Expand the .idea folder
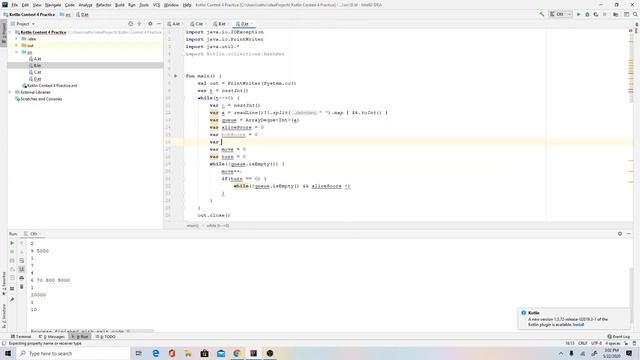 click(16, 39)
